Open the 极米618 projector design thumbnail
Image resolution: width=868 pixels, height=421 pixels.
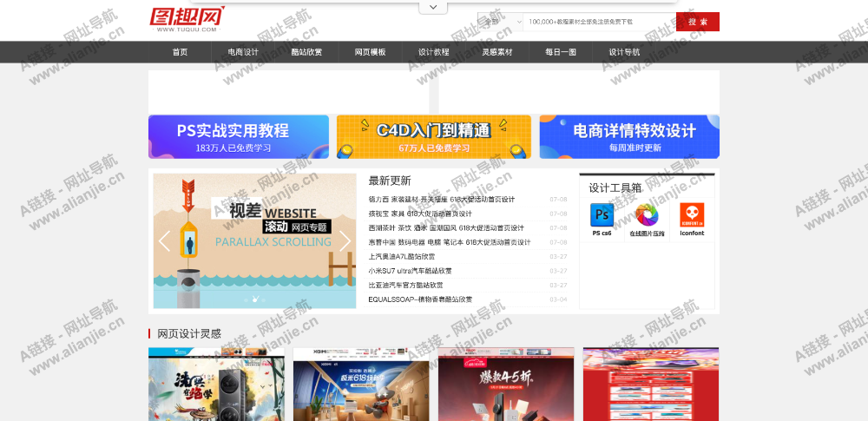[361, 385]
